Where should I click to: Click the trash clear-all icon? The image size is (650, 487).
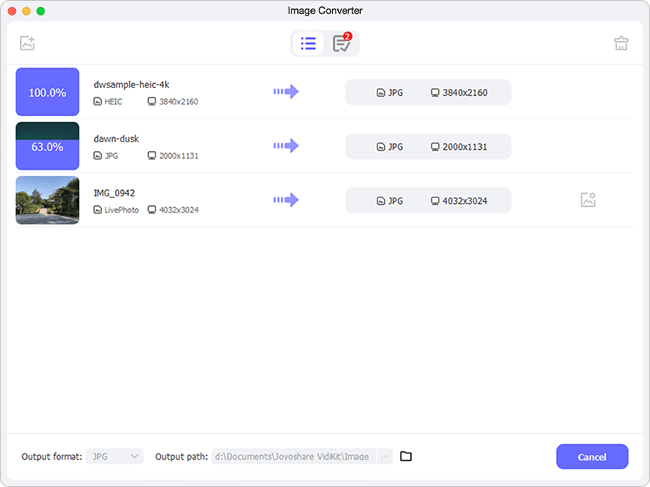click(621, 43)
